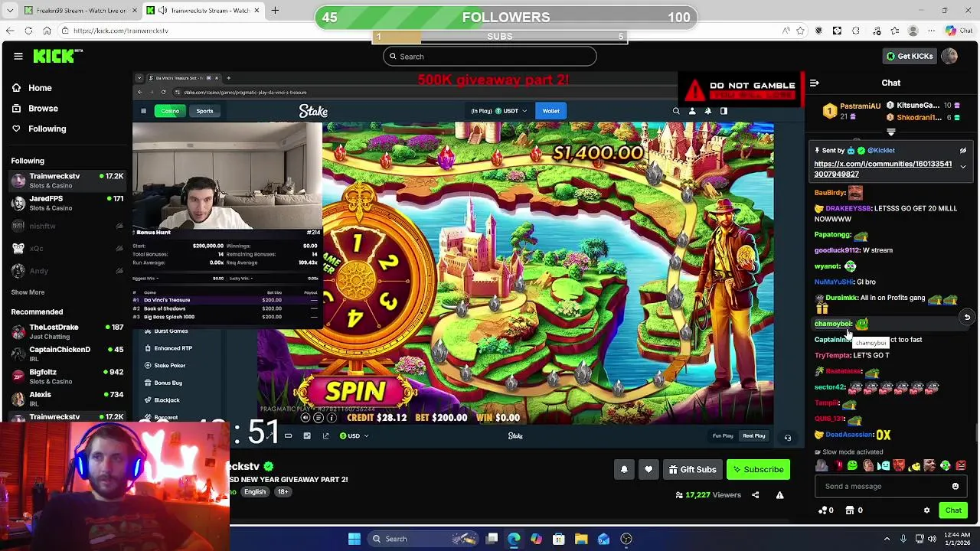Image resolution: width=980 pixels, height=551 pixels.
Task: Open the emoji picker in chat input
Action: (955, 486)
